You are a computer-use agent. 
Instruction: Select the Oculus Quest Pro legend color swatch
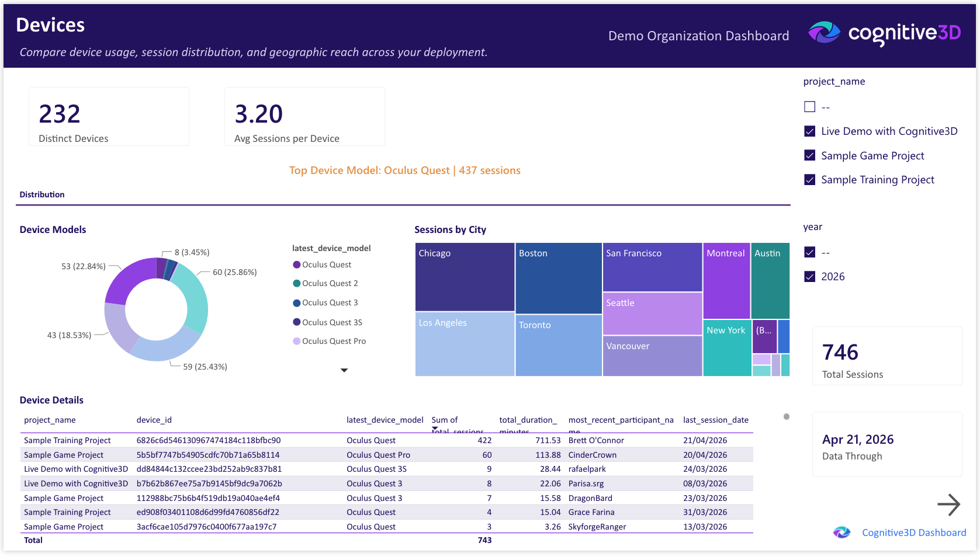(x=296, y=341)
